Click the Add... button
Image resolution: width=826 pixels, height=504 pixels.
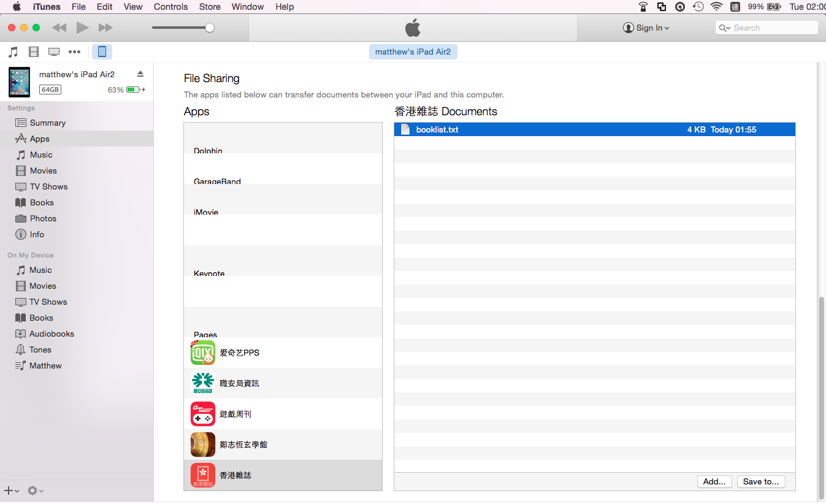[x=714, y=482]
